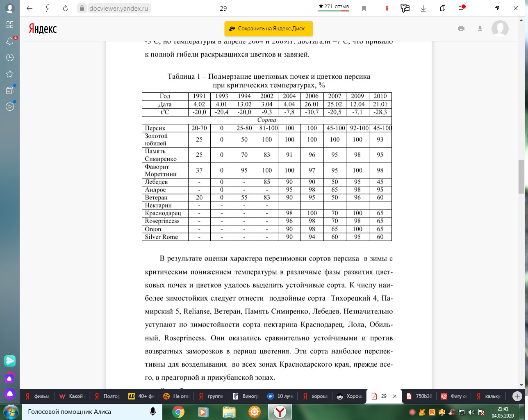This screenshot has height=420, width=528.
Task: Switch to the Какой tab
Action: click(72, 396)
